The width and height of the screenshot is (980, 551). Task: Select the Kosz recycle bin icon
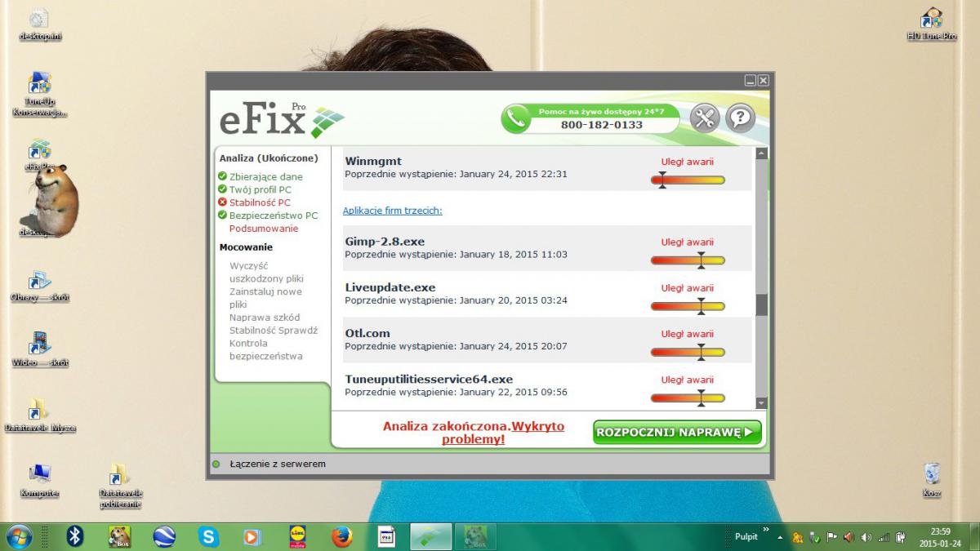(932, 480)
